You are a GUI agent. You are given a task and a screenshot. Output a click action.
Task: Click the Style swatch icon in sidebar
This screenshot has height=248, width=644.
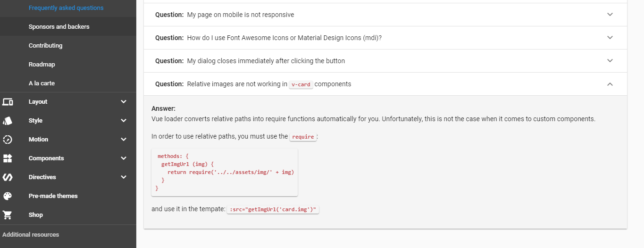click(8, 121)
